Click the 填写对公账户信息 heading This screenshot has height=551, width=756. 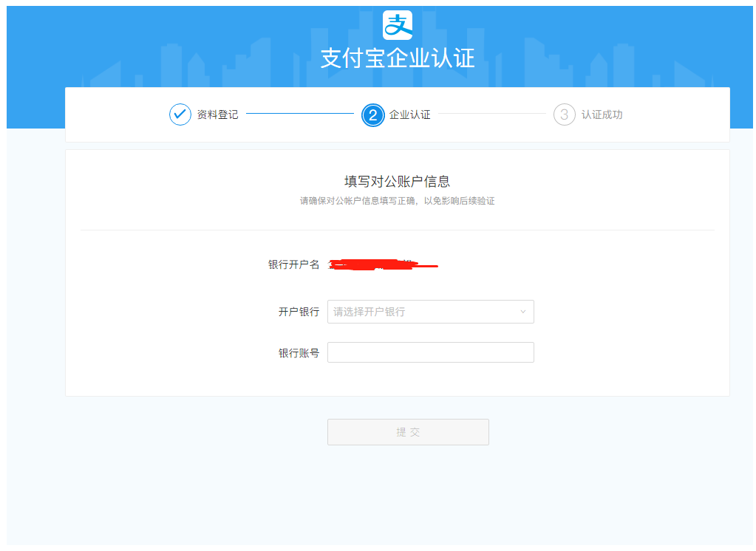pyautogui.click(x=397, y=181)
